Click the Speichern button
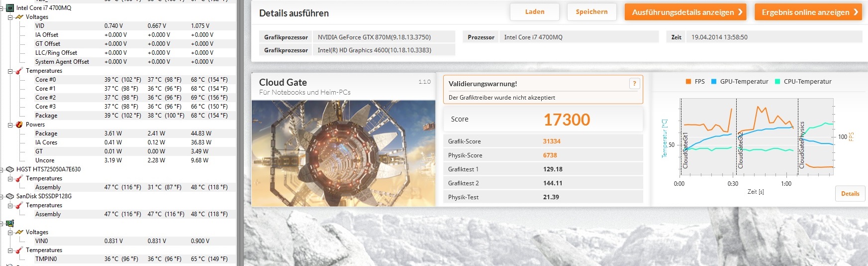Screen dimensions: 868x266 tap(591, 12)
